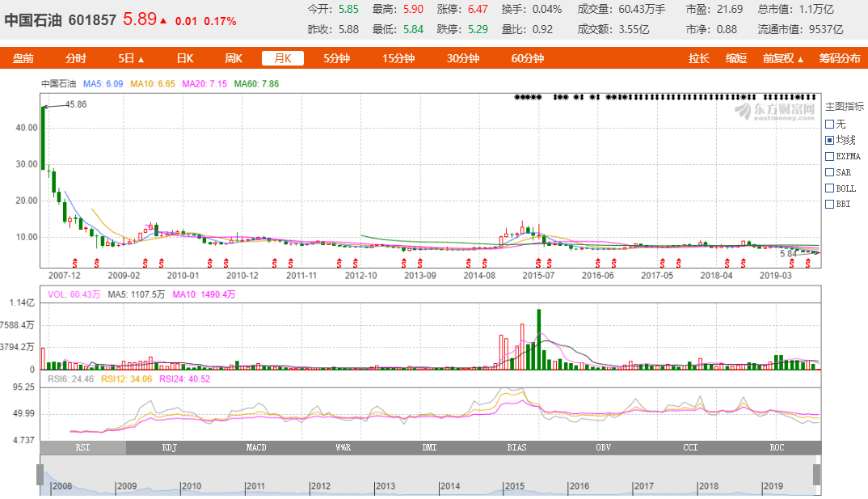Select the 周K weekly candlestick tab
868x499 pixels.
click(x=234, y=58)
